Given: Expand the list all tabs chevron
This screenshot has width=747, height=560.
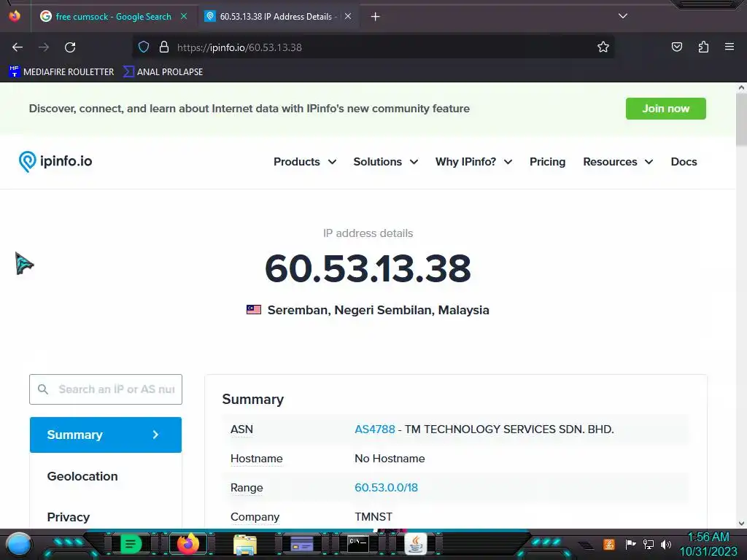Looking at the screenshot, I should pyautogui.click(x=623, y=16).
